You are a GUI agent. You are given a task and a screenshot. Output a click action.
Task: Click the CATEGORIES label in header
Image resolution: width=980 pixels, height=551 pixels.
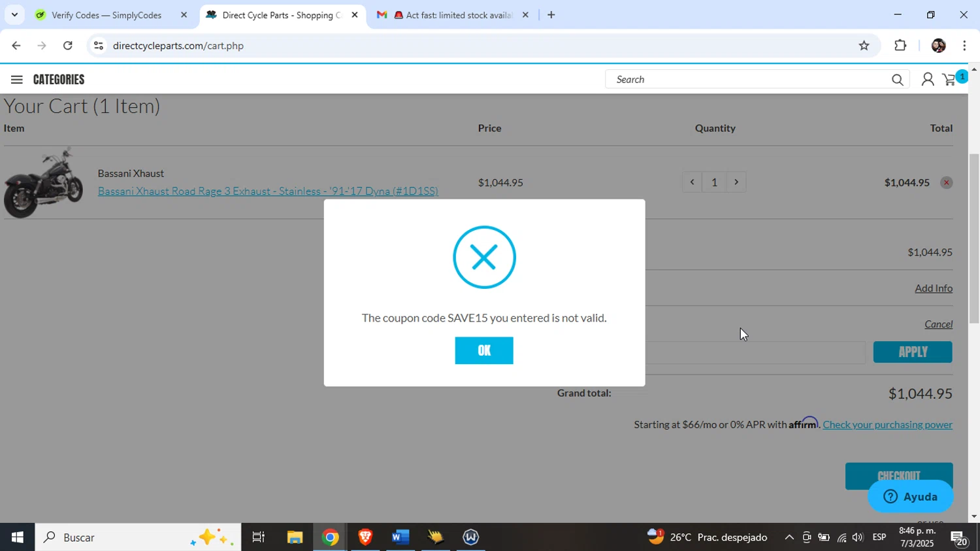click(59, 80)
